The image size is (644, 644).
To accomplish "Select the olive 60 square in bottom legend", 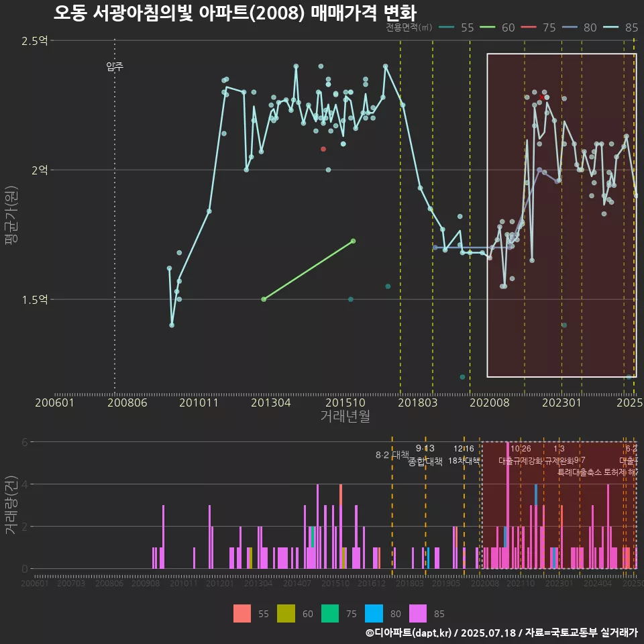I will click(286, 614).
